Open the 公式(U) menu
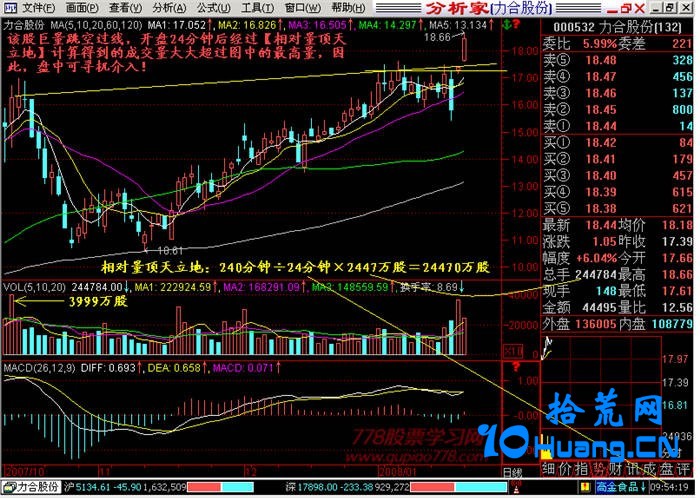Viewport: 700px width, 500px height. (214, 8)
